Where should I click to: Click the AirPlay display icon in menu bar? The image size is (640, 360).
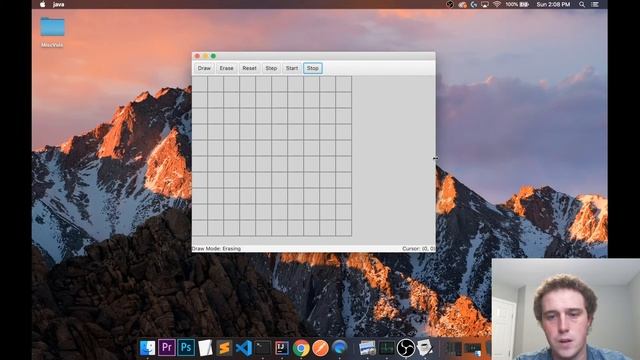pyautogui.click(x=485, y=4)
